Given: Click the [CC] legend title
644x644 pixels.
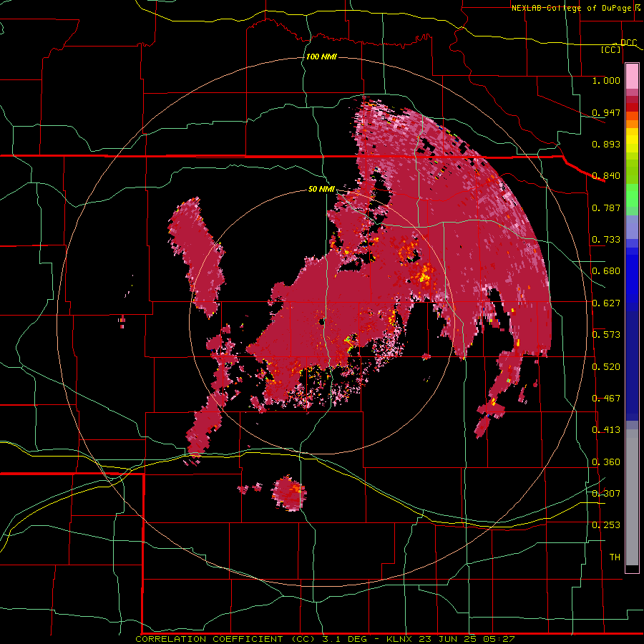Looking at the screenshot, I should coord(611,49).
